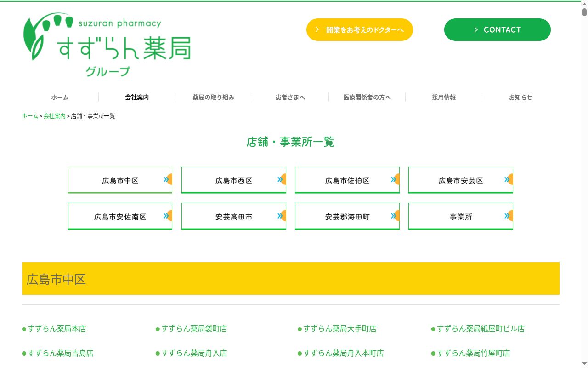Viewport: 588px width, 368px height.
Task: Open the すずらん薬局舟入店 store link
Action: coord(194,353)
